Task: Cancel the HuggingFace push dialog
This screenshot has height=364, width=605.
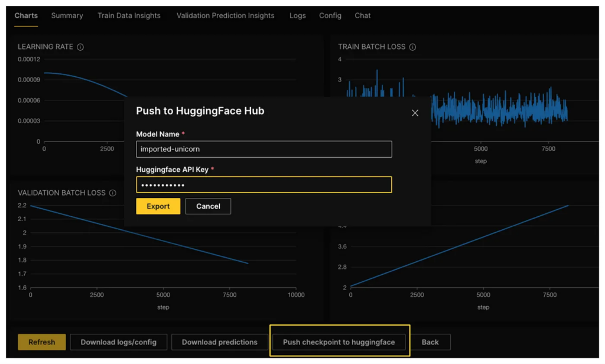Action: tap(208, 206)
